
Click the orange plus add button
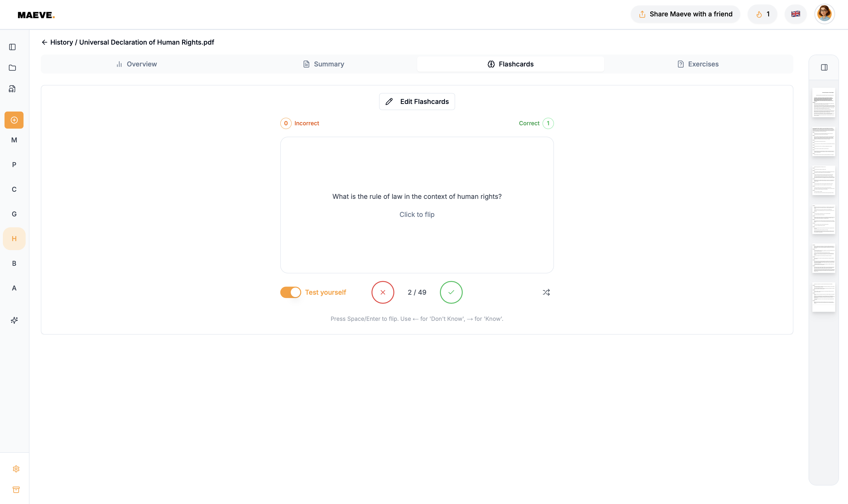[14, 120]
